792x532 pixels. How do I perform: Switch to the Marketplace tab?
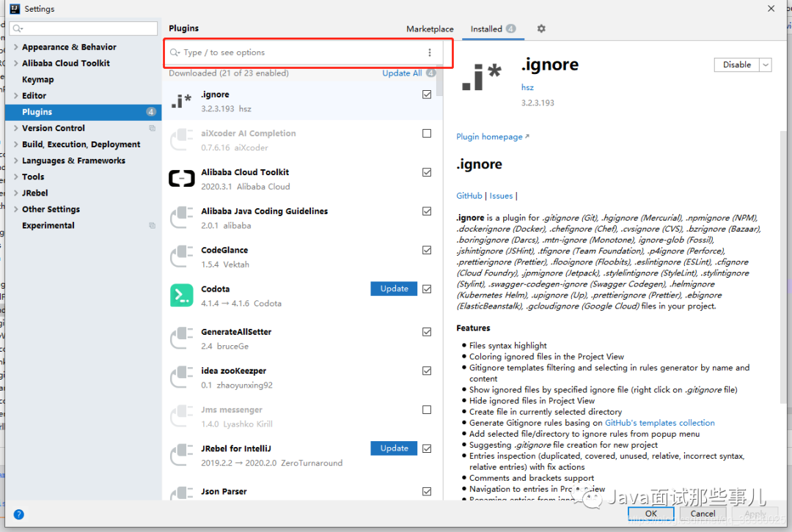[430, 29]
